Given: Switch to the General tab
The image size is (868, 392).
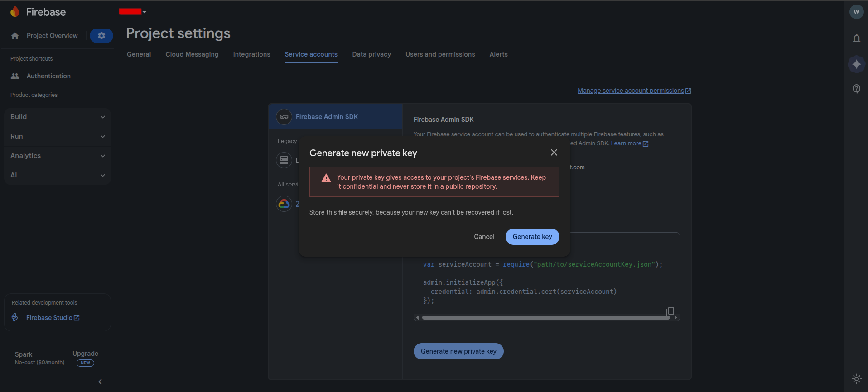Looking at the screenshot, I should point(139,54).
